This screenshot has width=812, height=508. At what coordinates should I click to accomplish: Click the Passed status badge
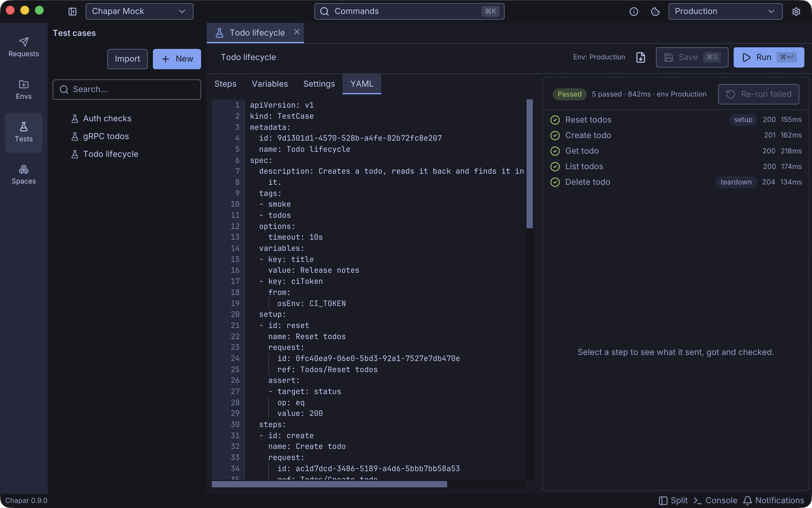pos(570,94)
